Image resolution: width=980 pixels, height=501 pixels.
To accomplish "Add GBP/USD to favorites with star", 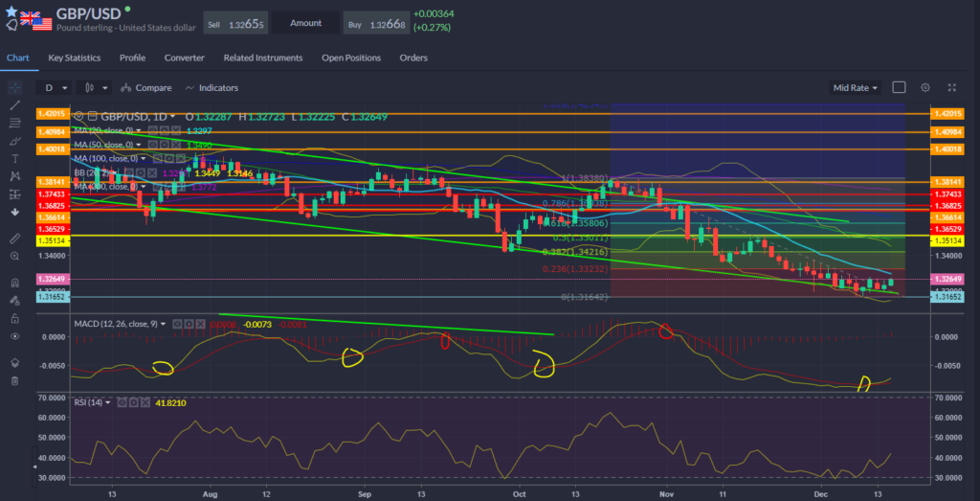I will tap(11, 10).
